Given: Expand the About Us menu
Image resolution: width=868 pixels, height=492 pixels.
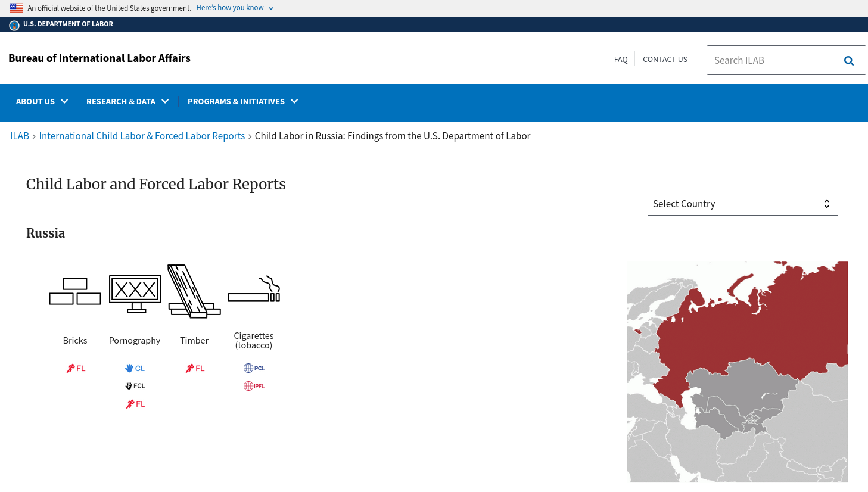Looking at the screenshot, I should click(x=42, y=102).
